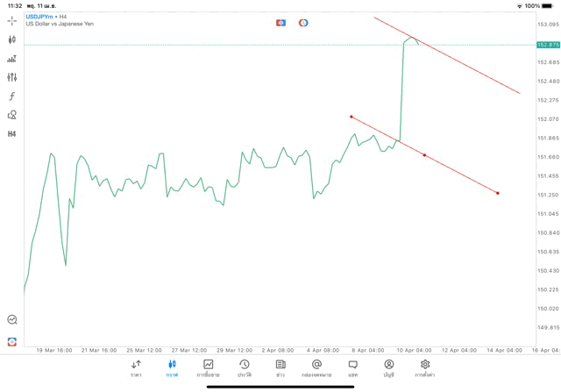Toggle the circular clock icon above chart
This screenshot has height=392, width=561.
click(303, 23)
